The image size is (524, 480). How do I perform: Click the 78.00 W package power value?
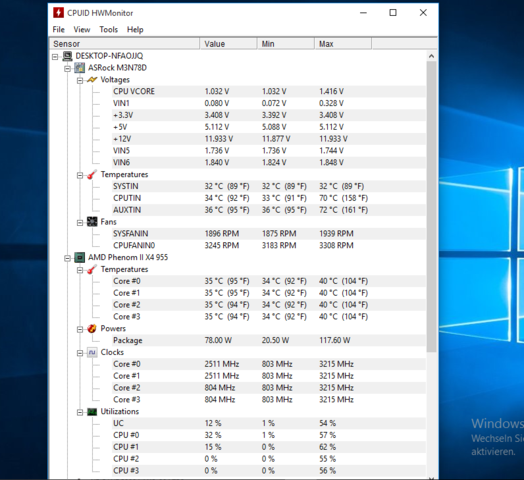point(218,340)
